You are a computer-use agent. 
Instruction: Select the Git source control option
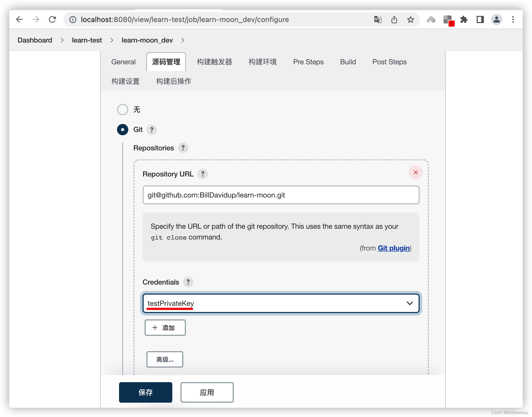click(123, 130)
